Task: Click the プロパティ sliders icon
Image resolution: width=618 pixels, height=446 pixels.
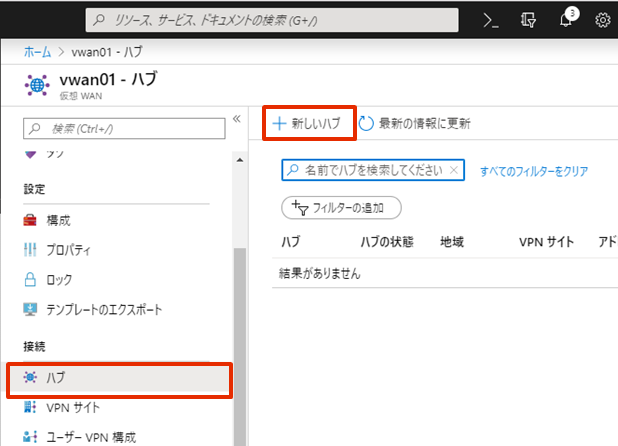Action: (x=30, y=249)
